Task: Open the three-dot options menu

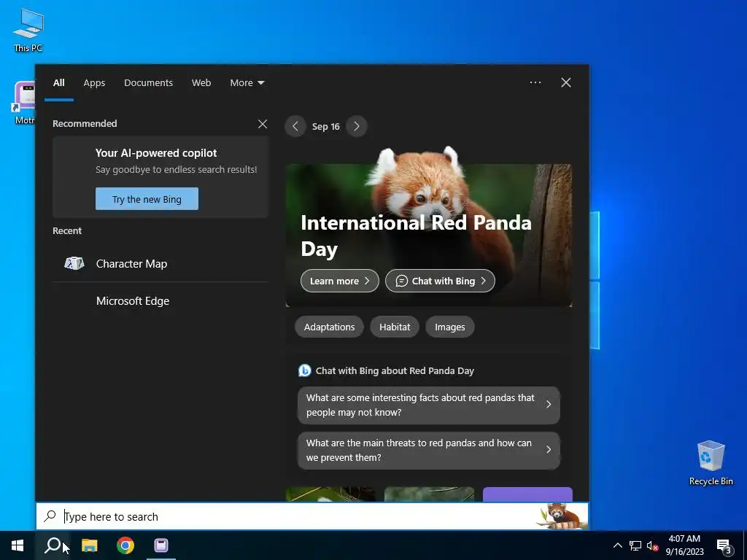Action: (535, 82)
